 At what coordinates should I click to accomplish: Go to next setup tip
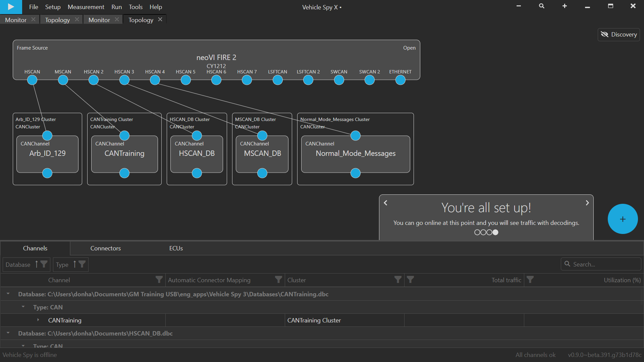point(587,203)
